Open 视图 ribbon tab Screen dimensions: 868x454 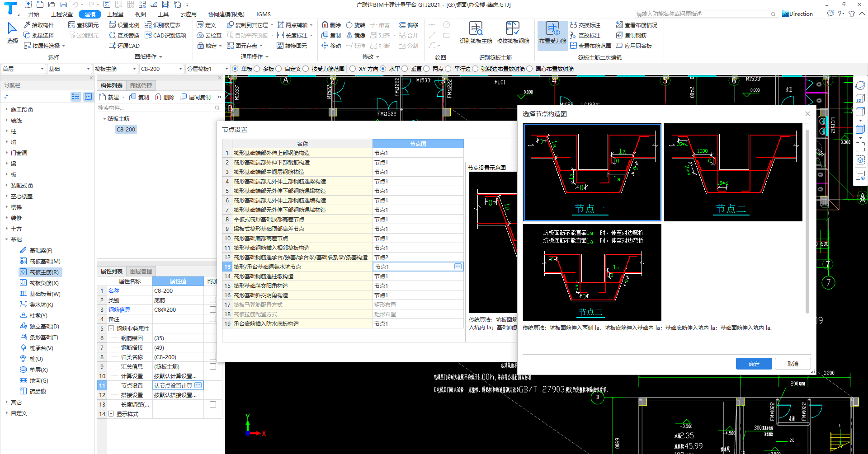point(140,14)
